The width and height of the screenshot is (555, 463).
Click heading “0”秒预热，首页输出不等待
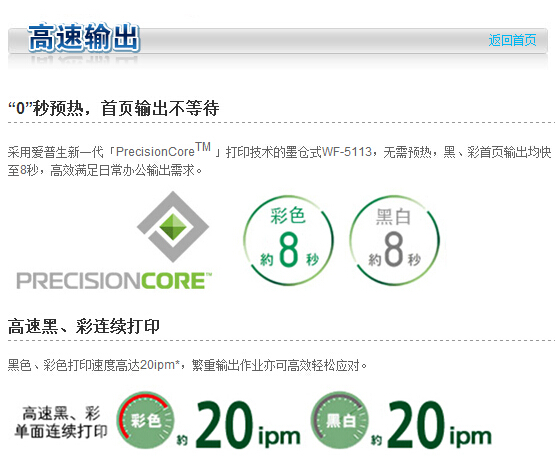[x=114, y=108]
